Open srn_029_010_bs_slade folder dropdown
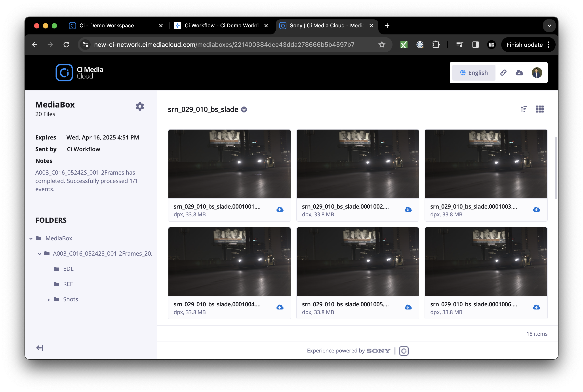The width and height of the screenshot is (583, 392). tap(244, 109)
